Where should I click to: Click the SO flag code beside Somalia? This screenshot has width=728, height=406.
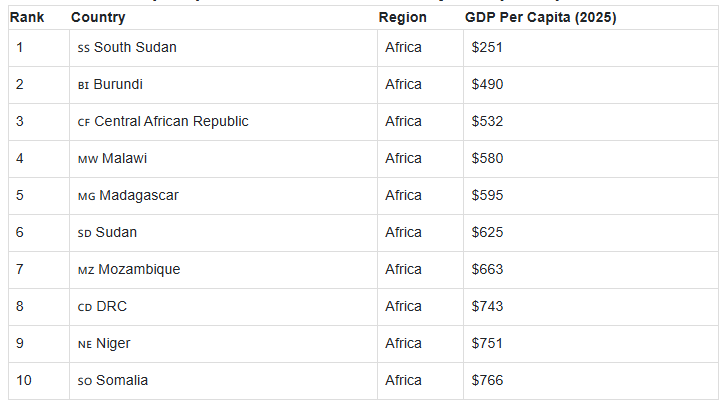[x=84, y=381]
